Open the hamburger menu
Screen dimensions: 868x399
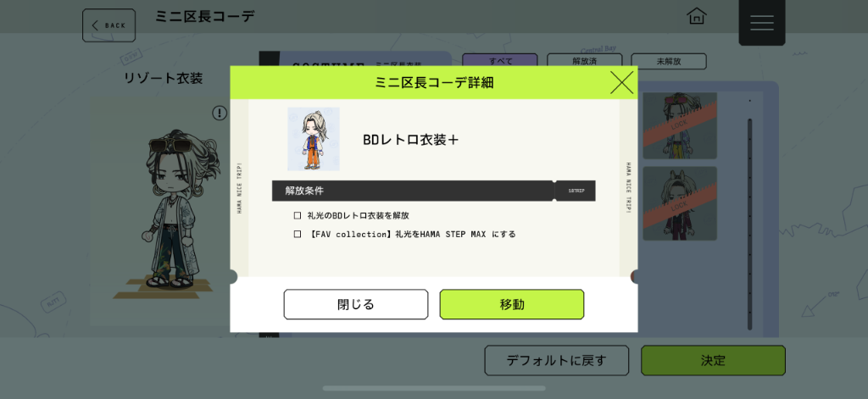pyautogui.click(x=762, y=23)
